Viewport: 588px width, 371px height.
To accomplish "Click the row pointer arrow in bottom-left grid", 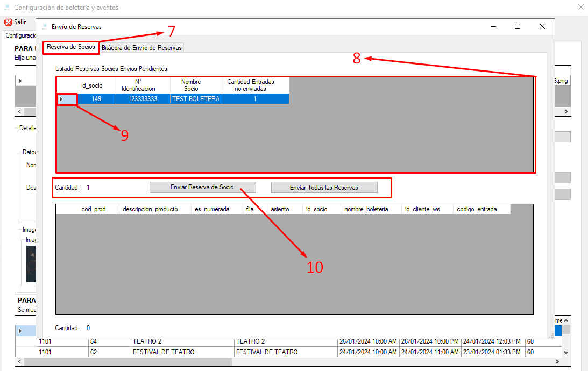I will point(20,331).
